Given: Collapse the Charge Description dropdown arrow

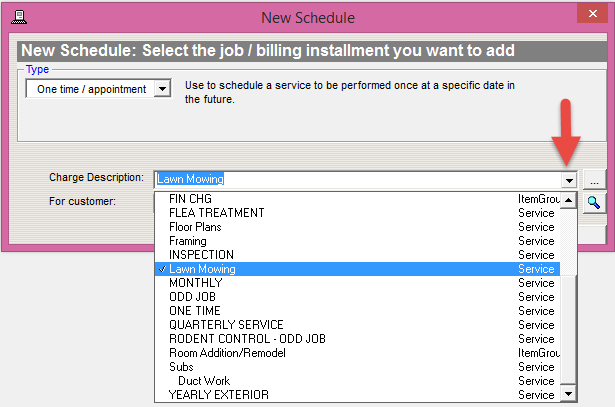Looking at the screenshot, I should (x=568, y=180).
